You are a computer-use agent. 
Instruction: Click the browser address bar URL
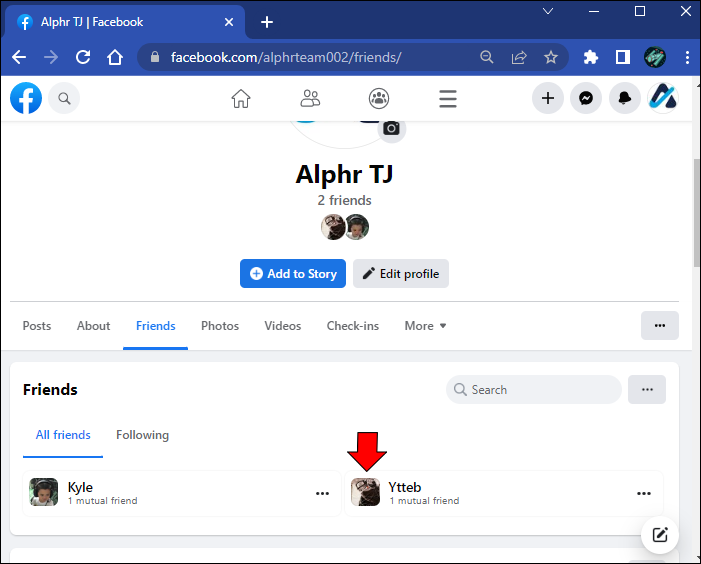click(x=286, y=57)
